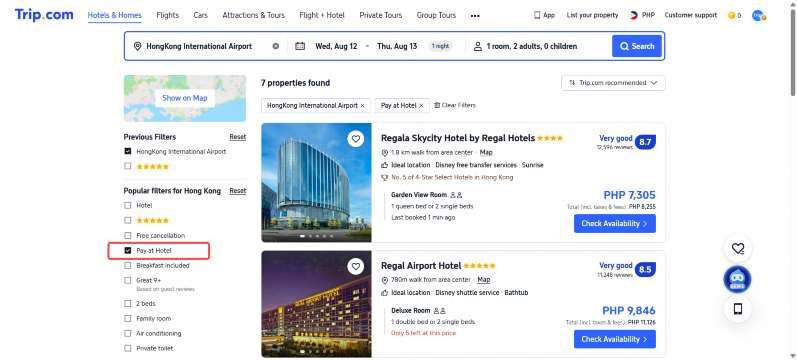Save Regala Skycity Hotel with heart icon

click(356, 139)
